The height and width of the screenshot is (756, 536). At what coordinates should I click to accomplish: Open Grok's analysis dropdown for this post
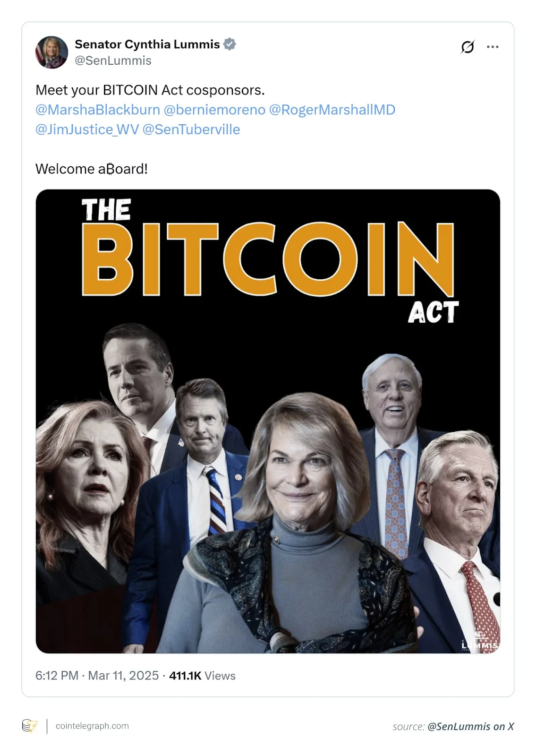[468, 47]
